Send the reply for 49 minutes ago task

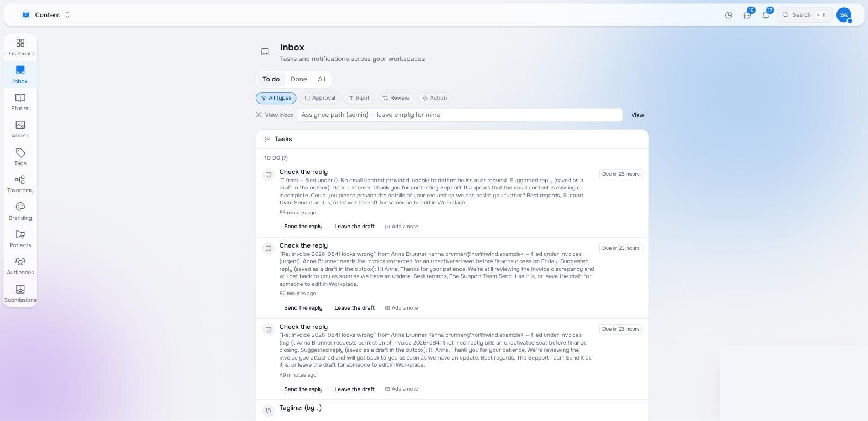point(303,389)
